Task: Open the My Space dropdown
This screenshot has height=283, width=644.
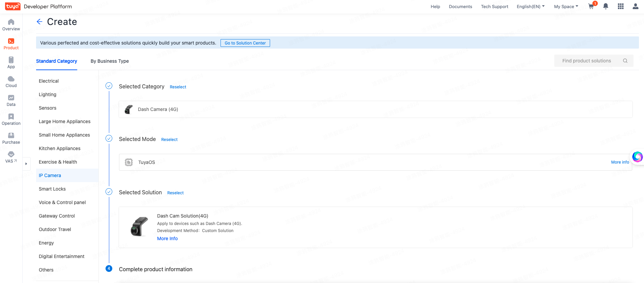Action: tap(566, 6)
